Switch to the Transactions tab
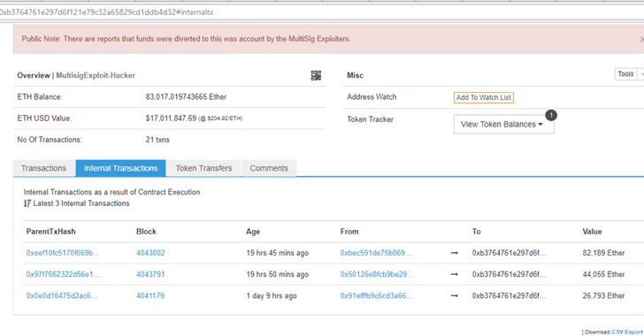 click(43, 168)
